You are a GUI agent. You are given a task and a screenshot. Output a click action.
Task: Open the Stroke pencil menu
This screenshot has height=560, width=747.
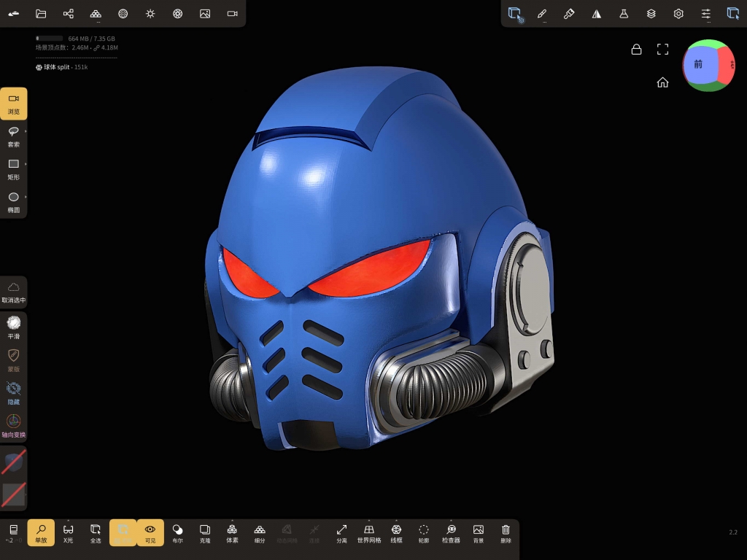[x=542, y=14]
